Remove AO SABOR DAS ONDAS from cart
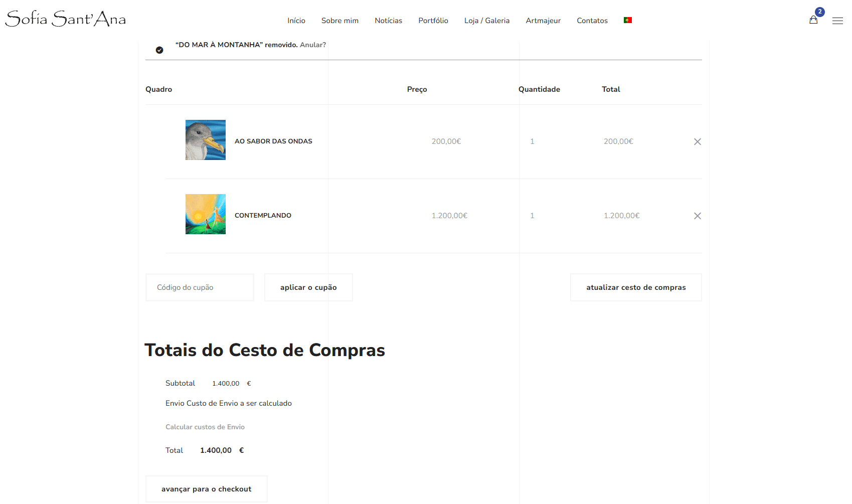 point(697,142)
